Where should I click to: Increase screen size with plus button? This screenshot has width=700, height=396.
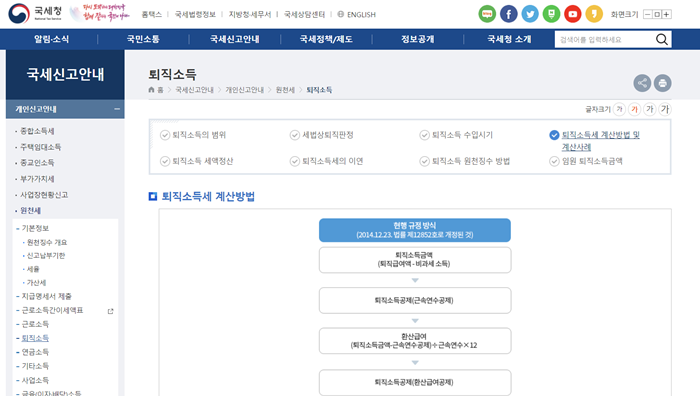click(667, 14)
